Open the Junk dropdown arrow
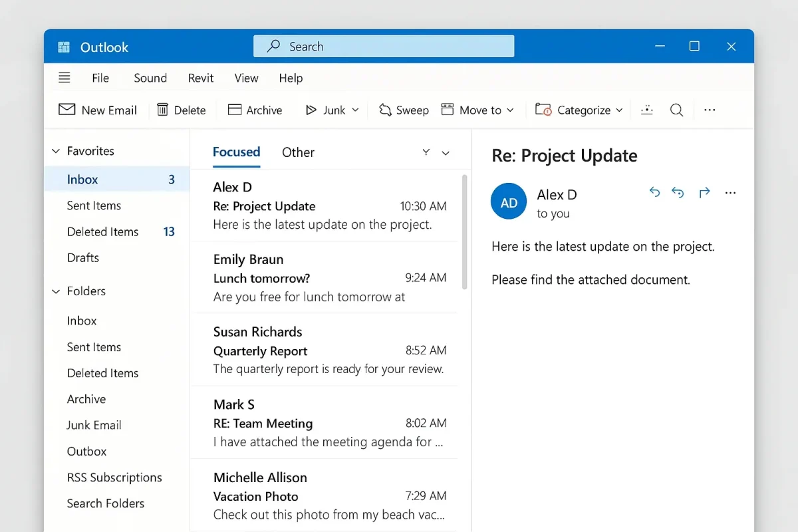This screenshot has width=798, height=532. (355, 110)
